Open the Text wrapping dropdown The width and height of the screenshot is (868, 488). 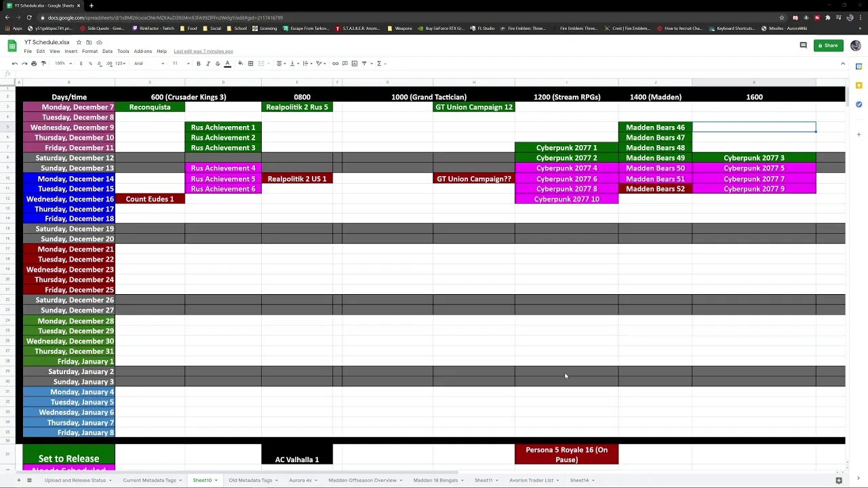(x=307, y=64)
